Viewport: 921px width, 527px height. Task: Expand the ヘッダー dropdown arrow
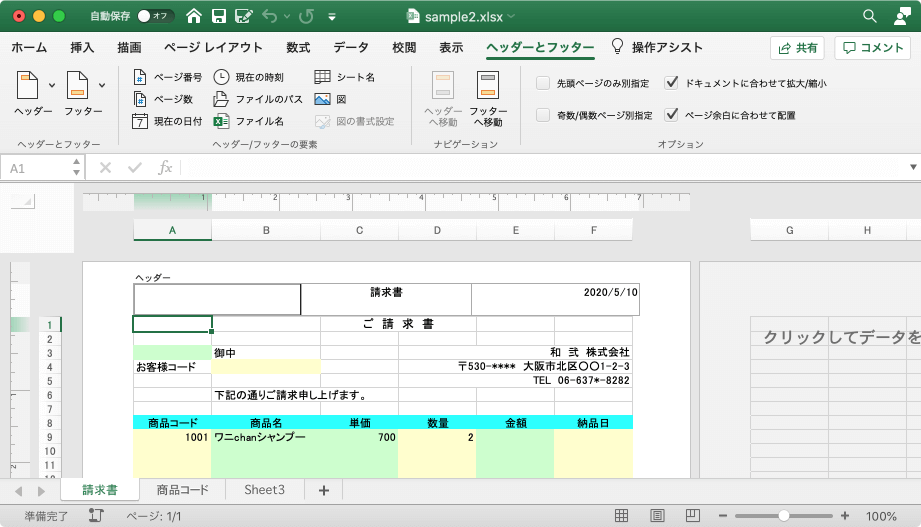coord(52,86)
